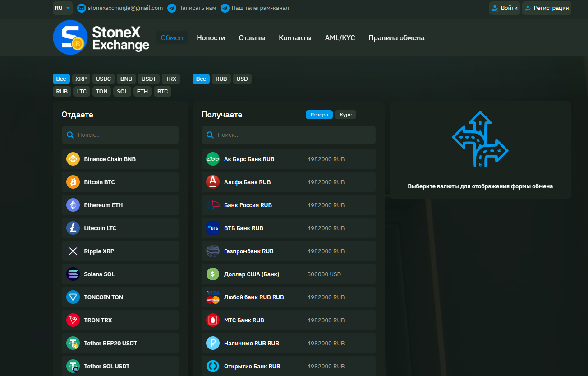Click the Банк Россия logo icon
Image resolution: width=588 pixels, height=376 pixels.
(x=213, y=205)
